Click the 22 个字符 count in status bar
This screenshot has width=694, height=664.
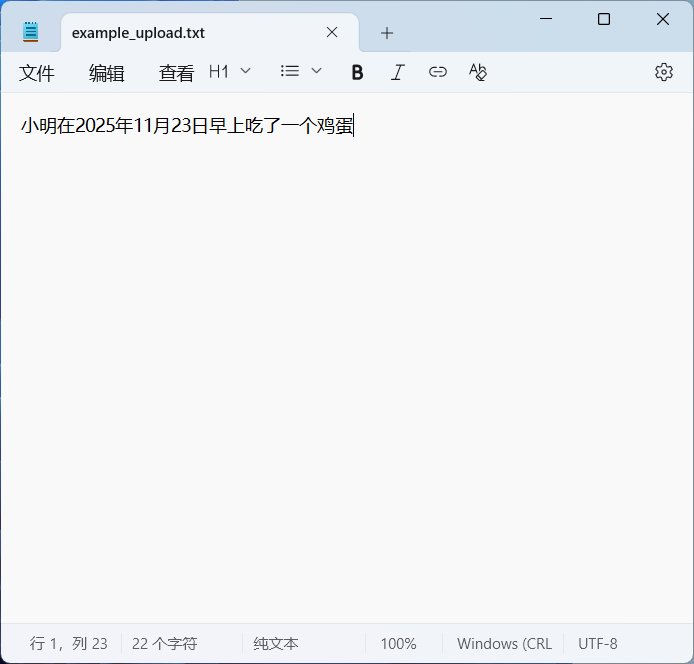pyautogui.click(x=165, y=644)
